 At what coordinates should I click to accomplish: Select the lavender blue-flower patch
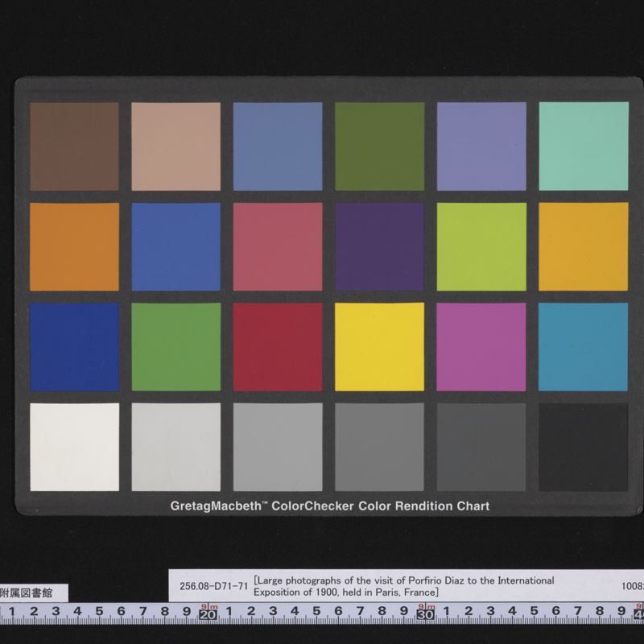point(481,146)
